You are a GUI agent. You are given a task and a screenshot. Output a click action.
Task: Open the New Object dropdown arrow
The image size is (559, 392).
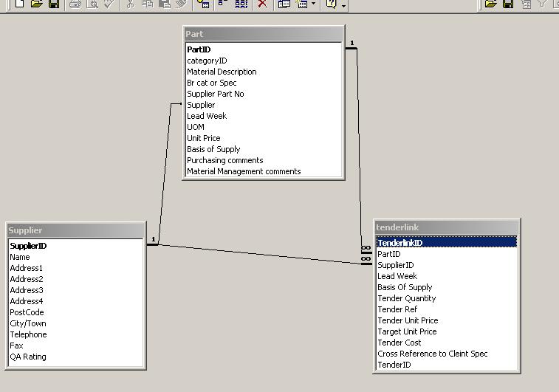pos(313,4)
